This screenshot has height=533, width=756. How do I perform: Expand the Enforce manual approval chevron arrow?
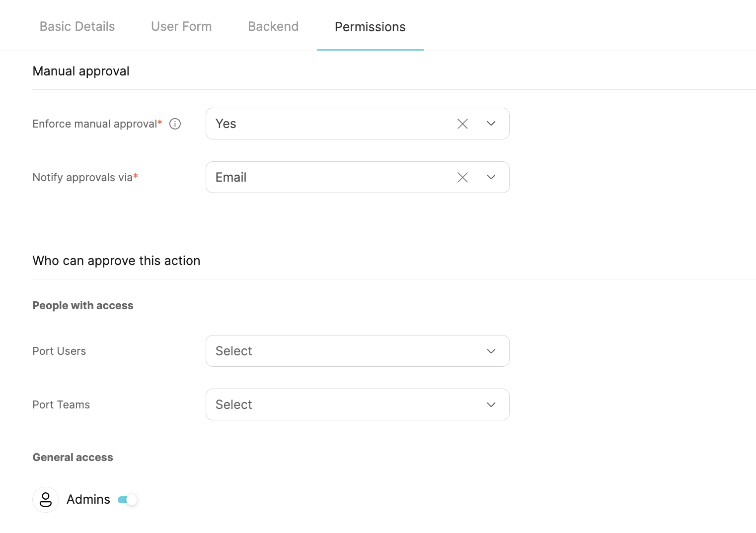[x=491, y=124]
